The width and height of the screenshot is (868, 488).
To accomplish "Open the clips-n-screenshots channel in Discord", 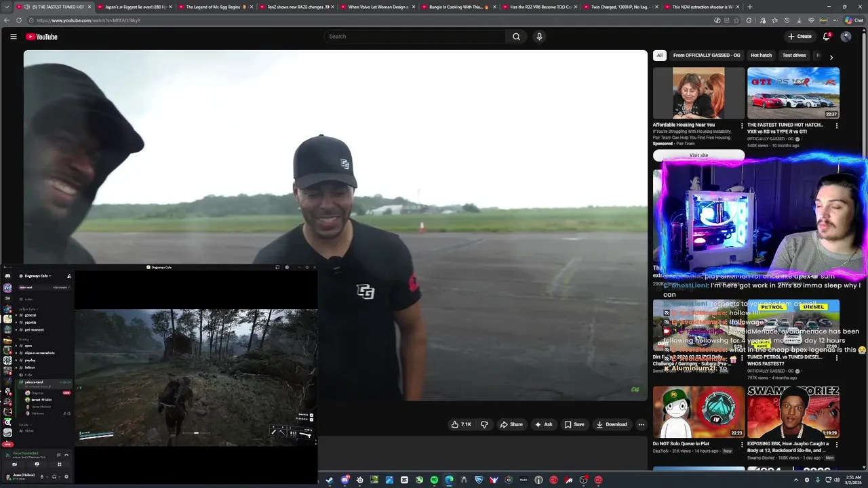I will pos(39,353).
